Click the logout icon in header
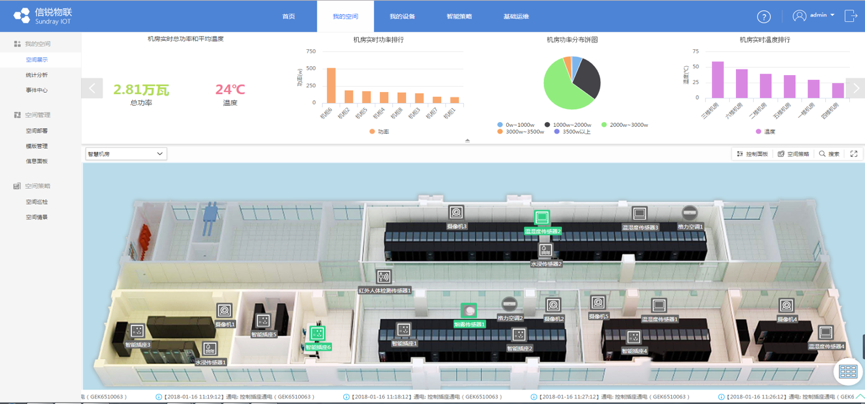865x404 pixels. (x=850, y=16)
